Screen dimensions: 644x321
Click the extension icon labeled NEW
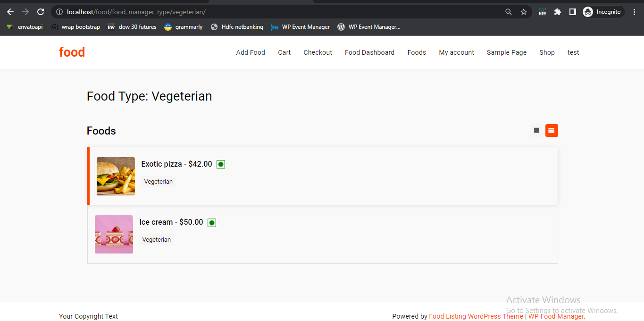click(x=543, y=12)
